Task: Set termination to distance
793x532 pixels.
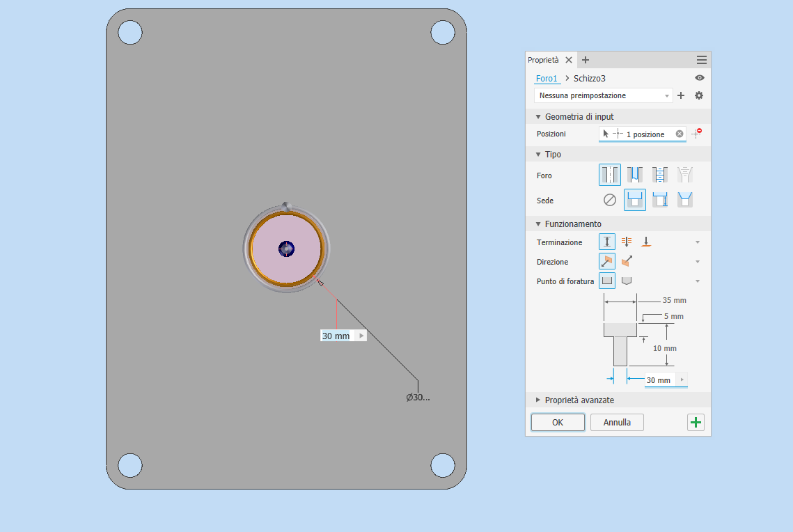Action: (607, 242)
